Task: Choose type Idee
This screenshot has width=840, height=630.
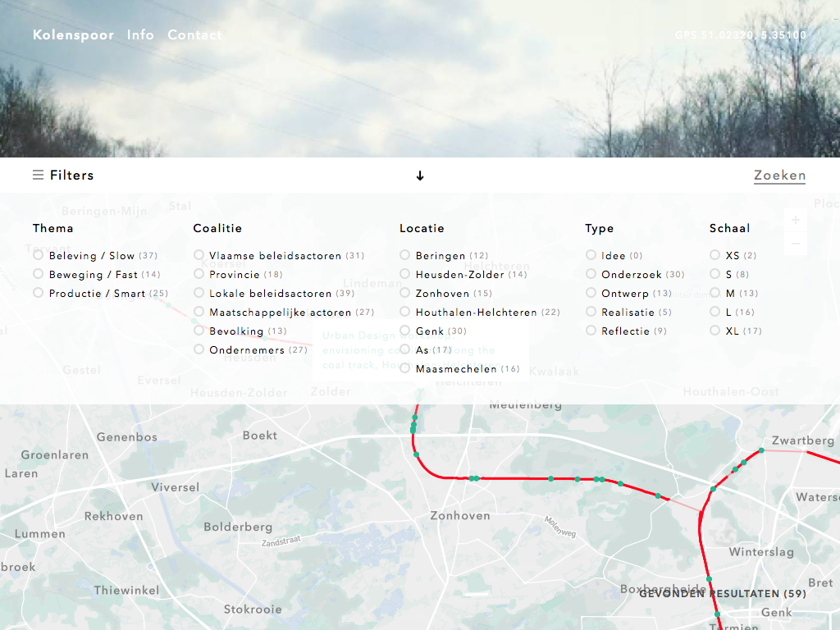Action: [x=614, y=256]
